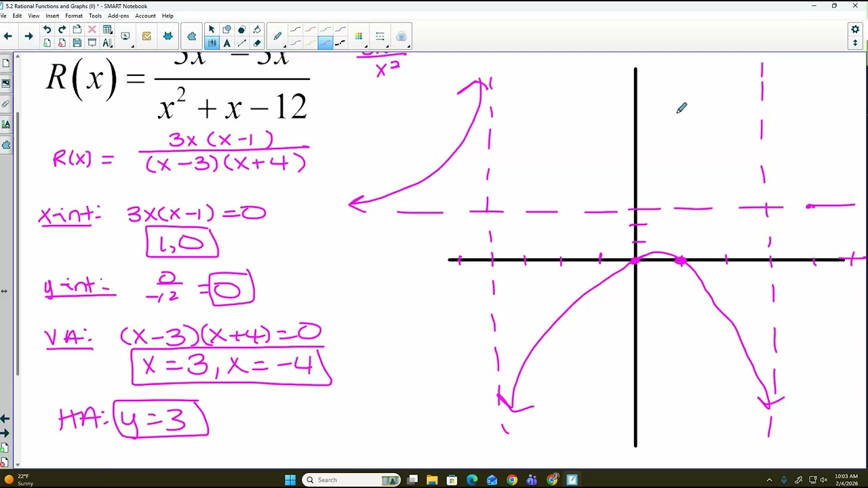This screenshot has height=488, width=868.
Task: Show the screen shade
Action: pyautogui.click(x=92, y=43)
